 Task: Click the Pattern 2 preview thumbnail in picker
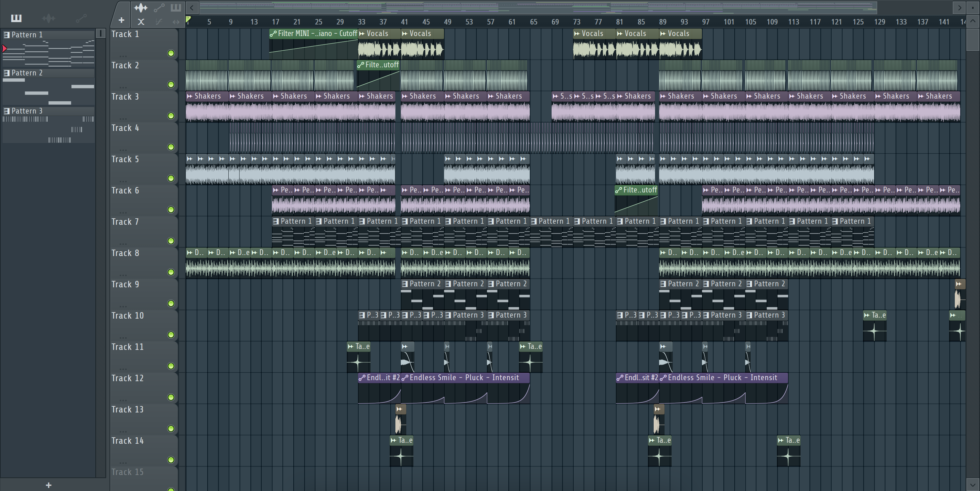49,91
